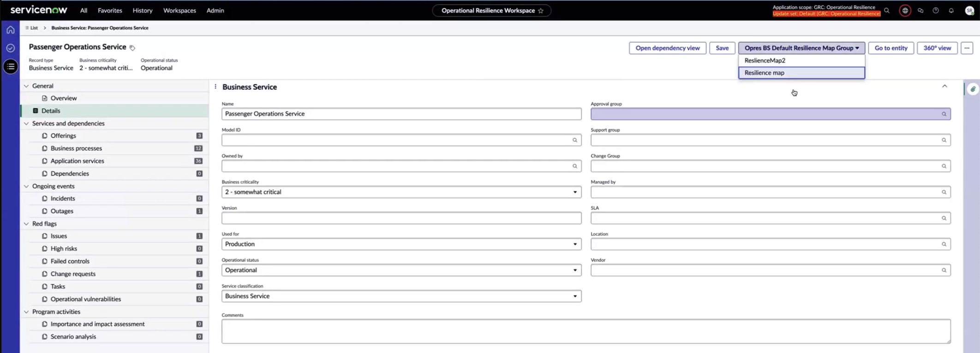This screenshot has width=980, height=353.
Task: Open the History menu
Action: tap(143, 11)
